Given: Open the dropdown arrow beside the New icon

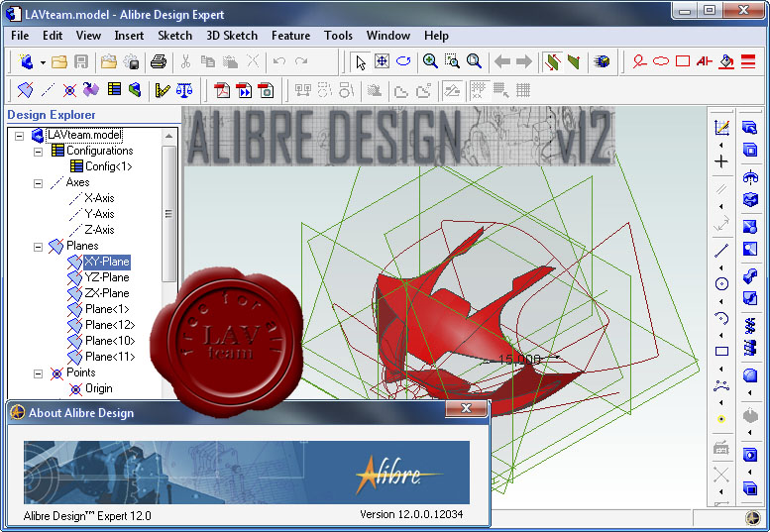Looking at the screenshot, I should [x=43, y=62].
